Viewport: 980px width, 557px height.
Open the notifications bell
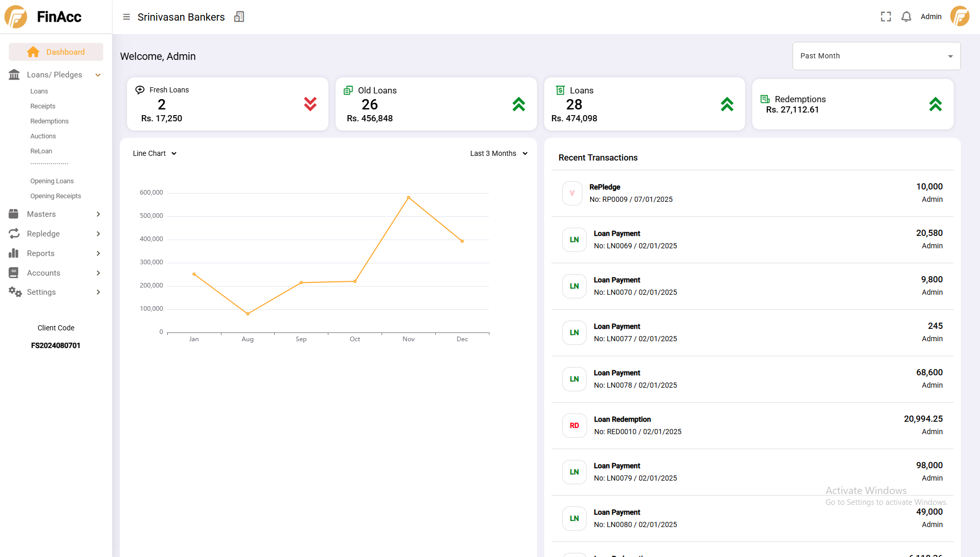[906, 17]
